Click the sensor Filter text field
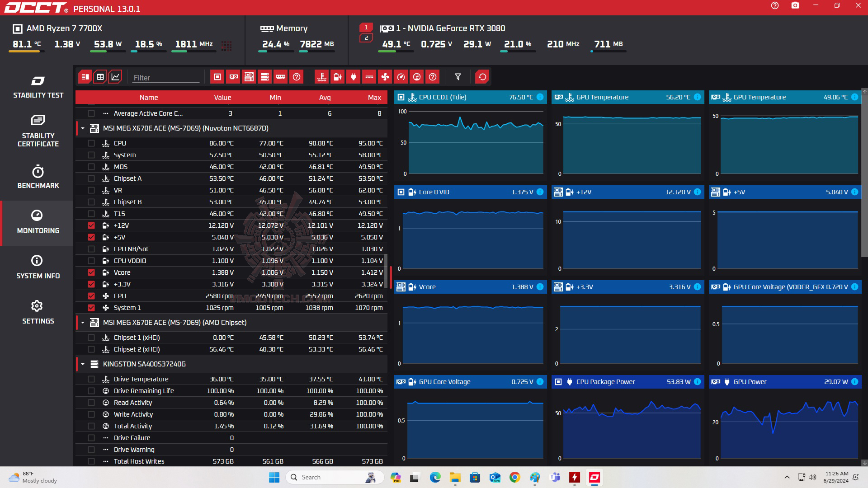 click(x=165, y=78)
